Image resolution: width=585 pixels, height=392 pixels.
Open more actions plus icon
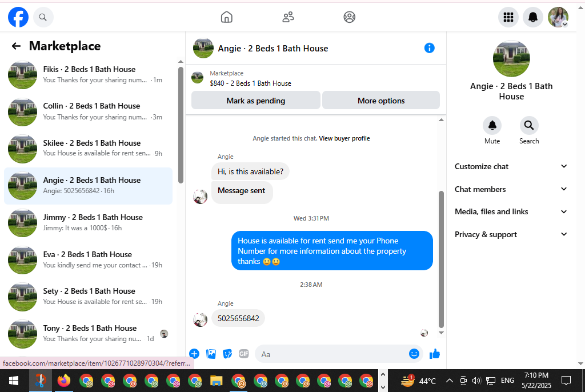[x=194, y=354]
